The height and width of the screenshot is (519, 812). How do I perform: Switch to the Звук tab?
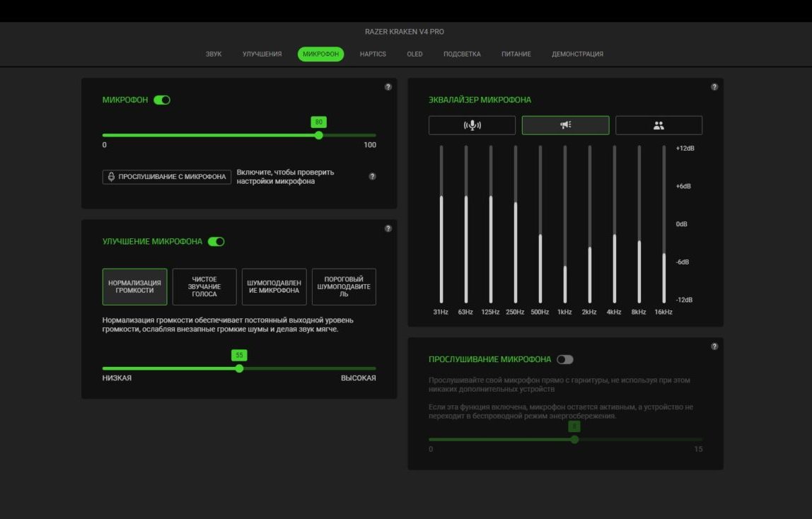coord(214,54)
